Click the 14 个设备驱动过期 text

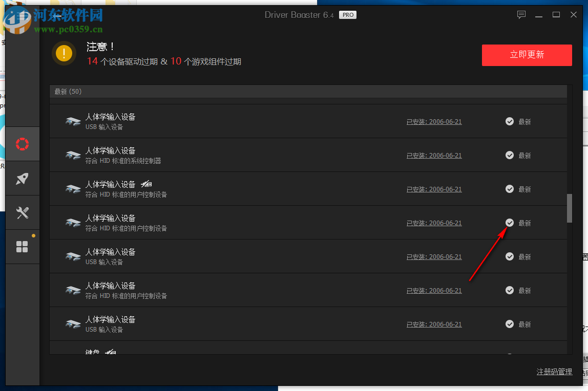tap(122, 61)
